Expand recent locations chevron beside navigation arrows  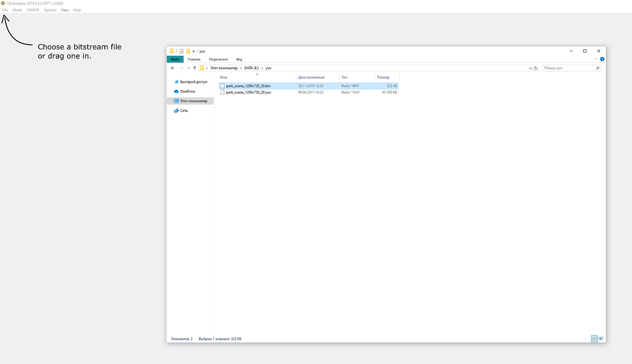[188, 67]
